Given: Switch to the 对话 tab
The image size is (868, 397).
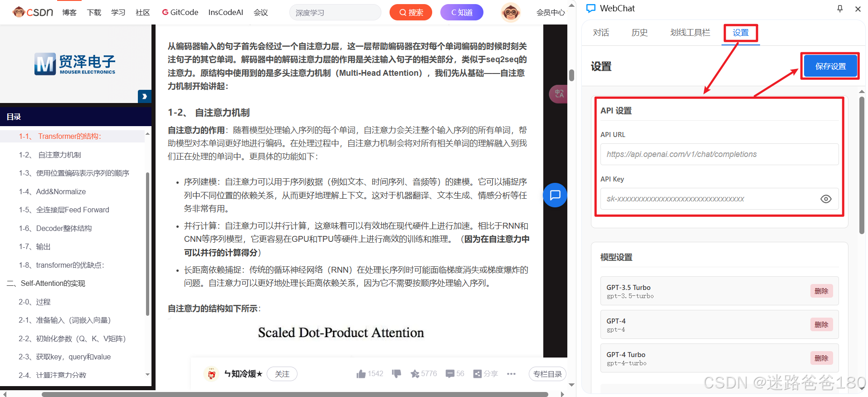Looking at the screenshot, I should pyautogui.click(x=601, y=33).
